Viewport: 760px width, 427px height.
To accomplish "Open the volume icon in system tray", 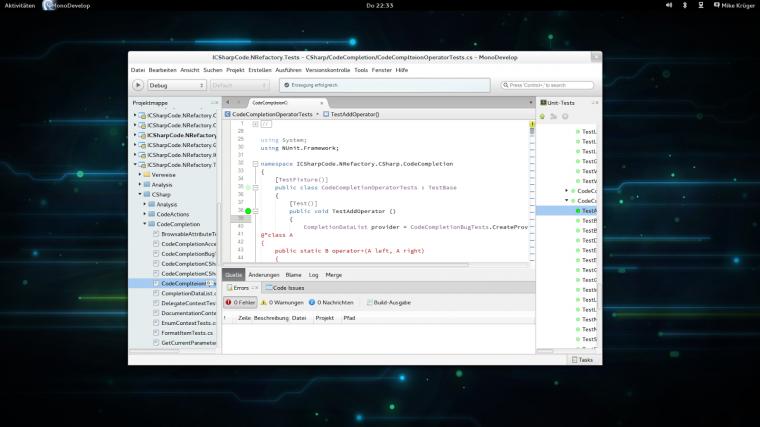I will click(669, 5).
